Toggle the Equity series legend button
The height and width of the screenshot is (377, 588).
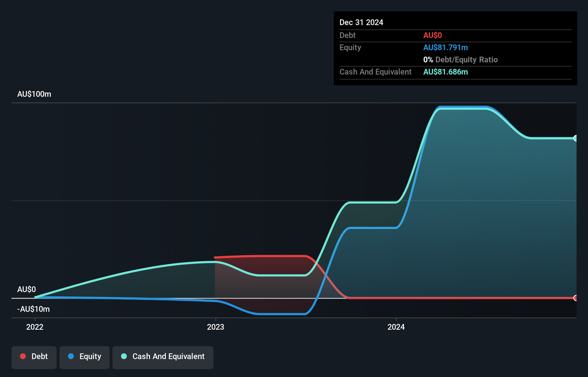(x=85, y=357)
